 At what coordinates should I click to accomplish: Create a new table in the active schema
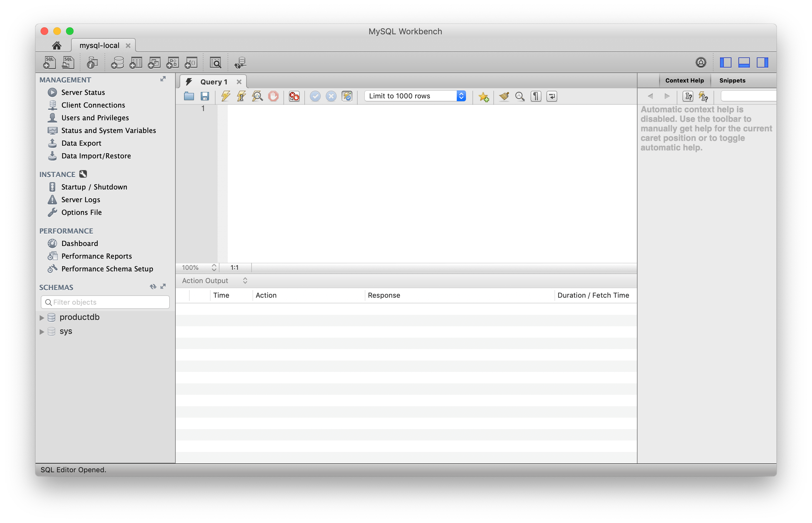136,62
